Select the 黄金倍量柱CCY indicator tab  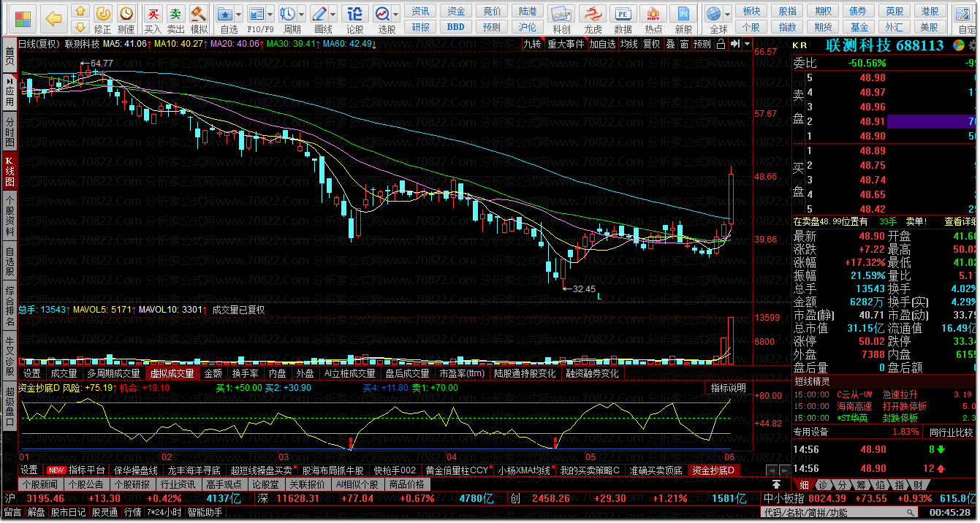(457, 470)
